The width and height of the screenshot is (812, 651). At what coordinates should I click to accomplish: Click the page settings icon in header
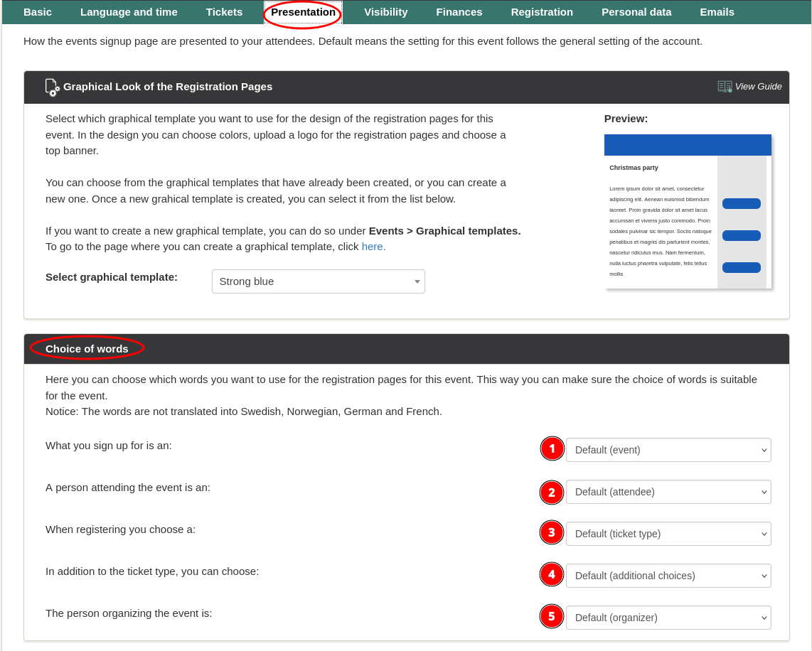coord(52,87)
